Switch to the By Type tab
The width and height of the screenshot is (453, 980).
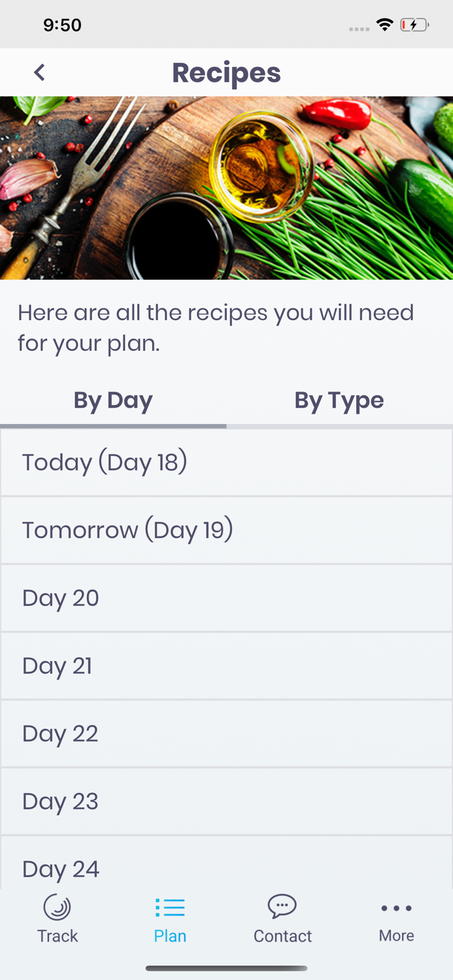coord(339,399)
